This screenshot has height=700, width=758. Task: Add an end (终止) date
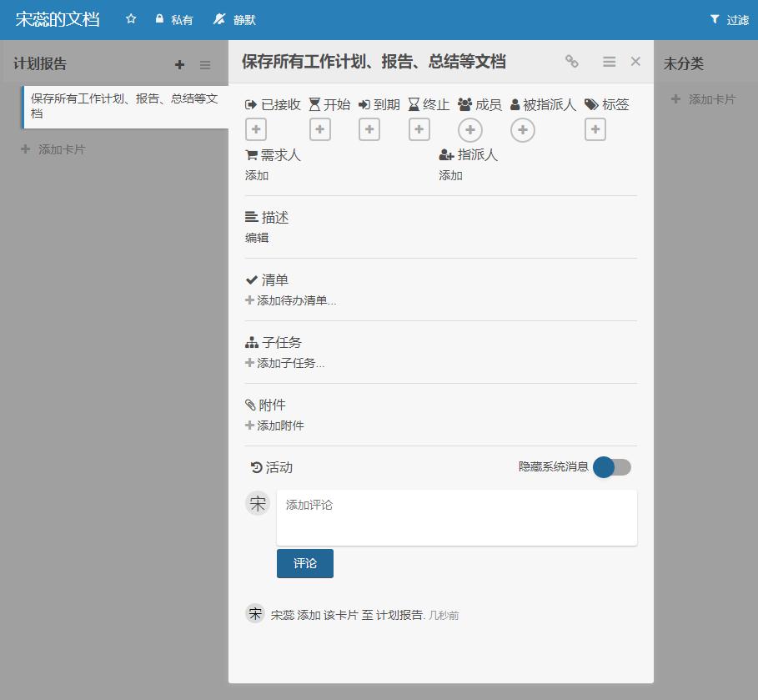pos(419,129)
